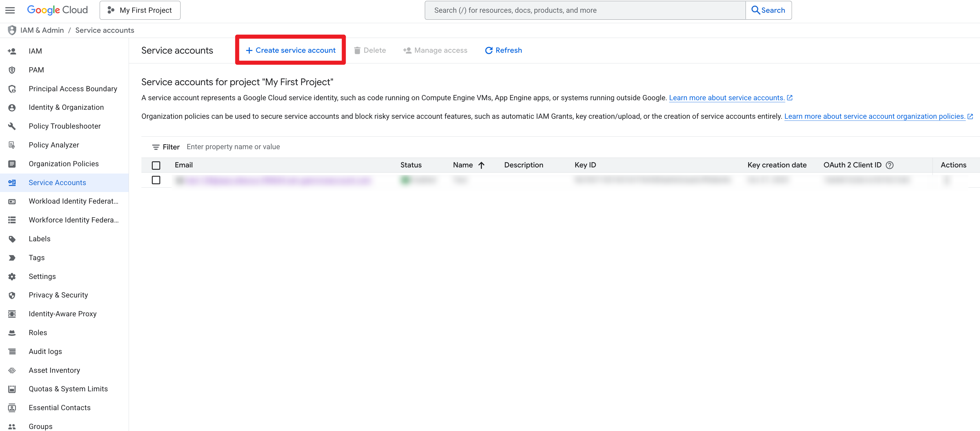Open PAM in the sidebar
Viewport: 980px width, 431px height.
coord(36,70)
